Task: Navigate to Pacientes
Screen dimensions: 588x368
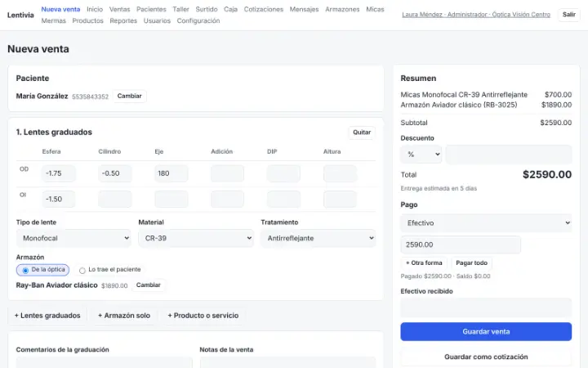Action: click(151, 9)
